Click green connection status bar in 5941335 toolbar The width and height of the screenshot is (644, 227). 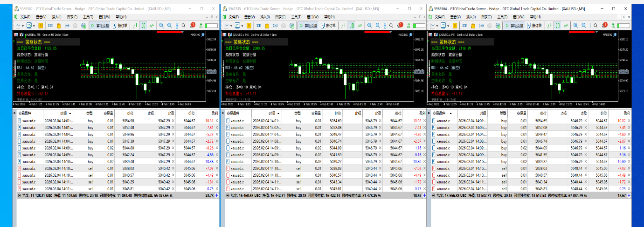(419, 26)
